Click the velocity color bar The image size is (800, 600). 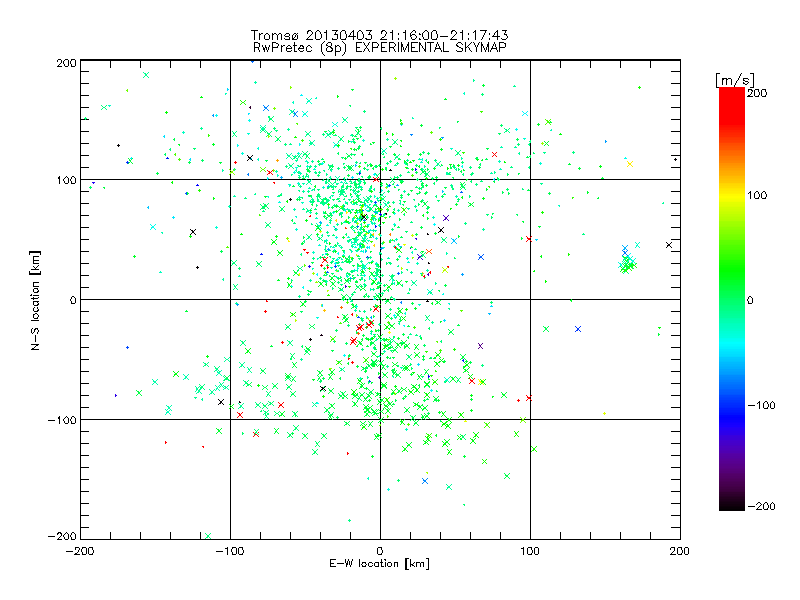(x=732, y=298)
